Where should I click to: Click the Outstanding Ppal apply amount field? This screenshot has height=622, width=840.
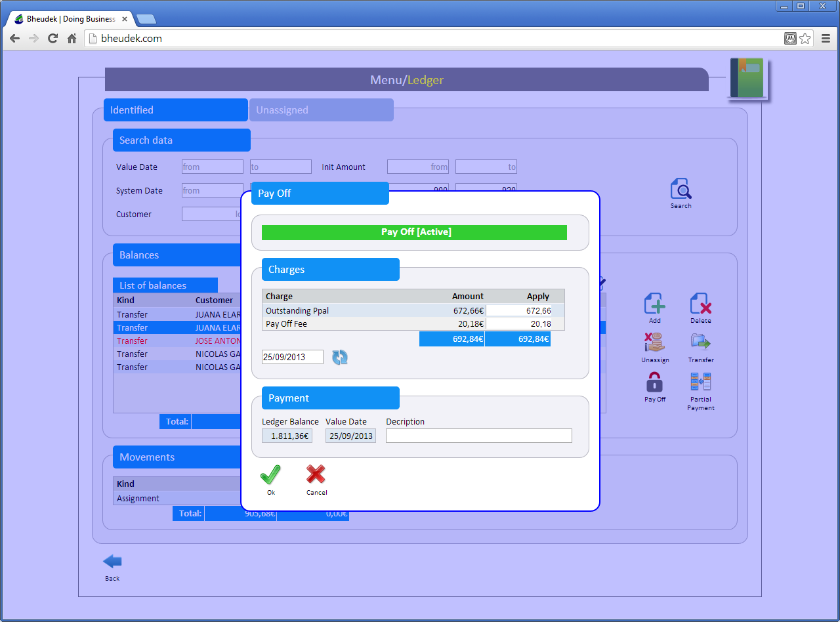(x=524, y=310)
